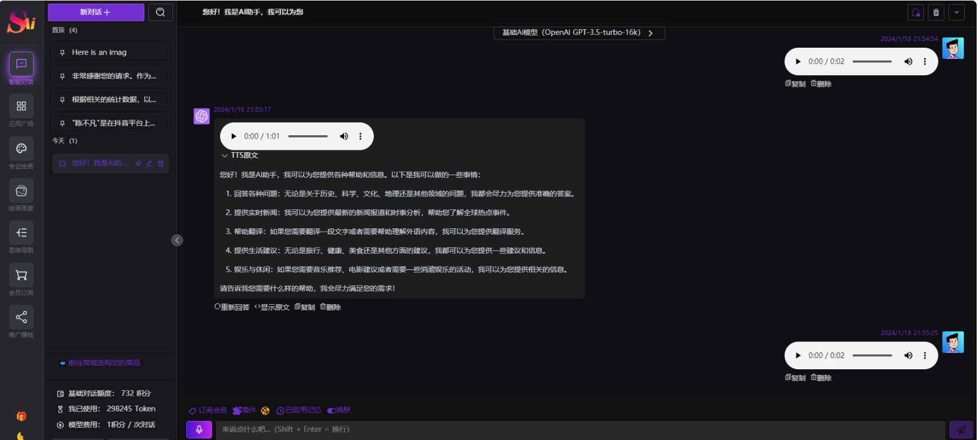Open the 思维导图 mind map icon
Image resolution: width=980 pixels, height=440 pixels.
21,233
